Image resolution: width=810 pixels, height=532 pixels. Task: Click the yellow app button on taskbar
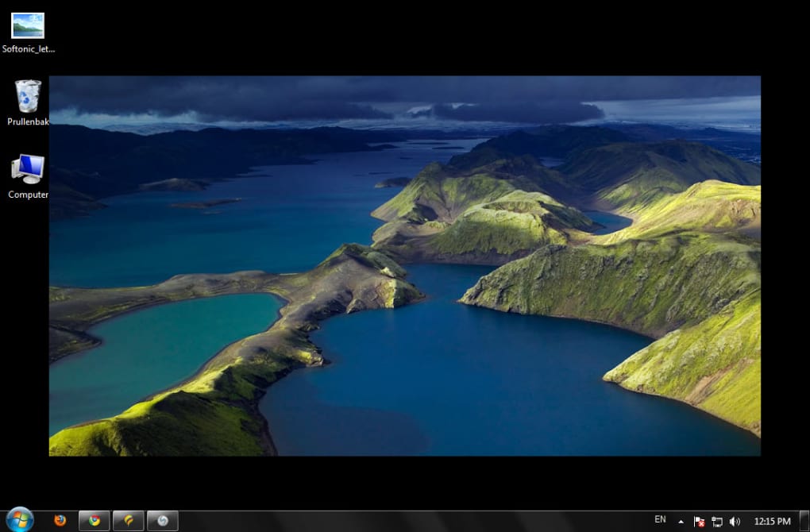(x=128, y=521)
